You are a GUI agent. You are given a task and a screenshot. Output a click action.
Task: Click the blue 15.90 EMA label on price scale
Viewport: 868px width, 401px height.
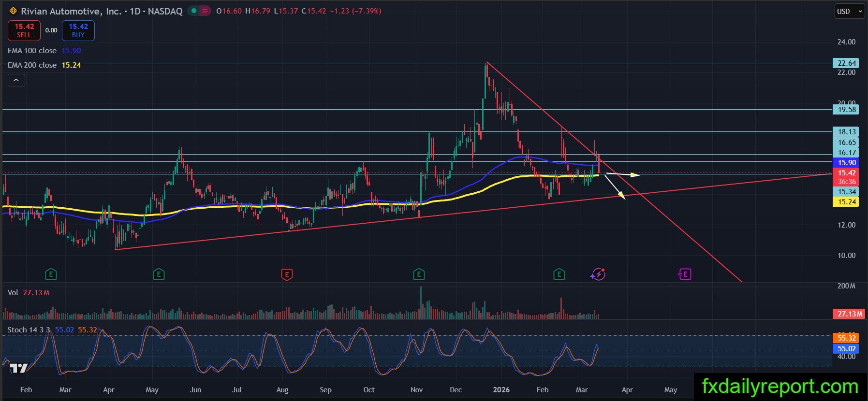pyautogui.click(x=847, y=163)
